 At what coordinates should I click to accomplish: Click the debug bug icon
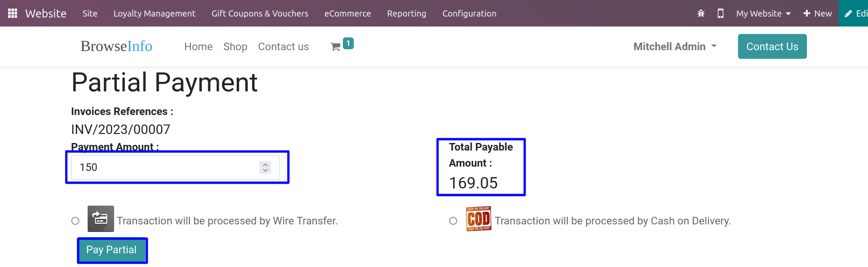(701, 13)
